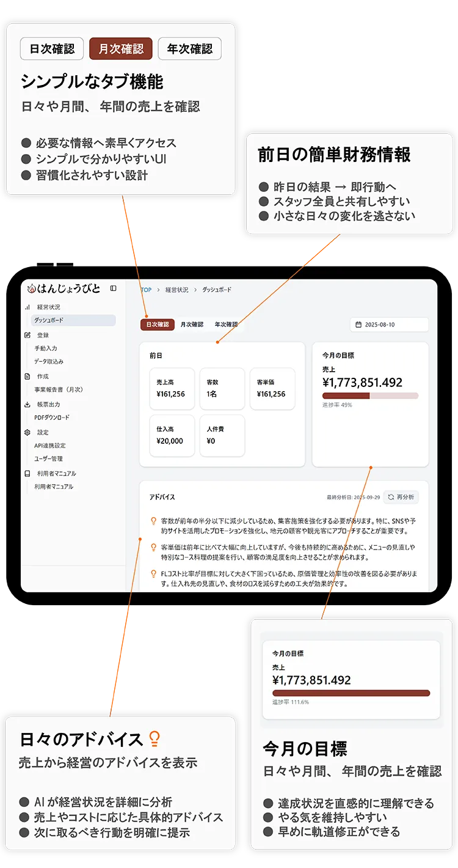458x868 pixels.
Task: Click the 作成 document icon in the sidebar
Action: [27, 377]
